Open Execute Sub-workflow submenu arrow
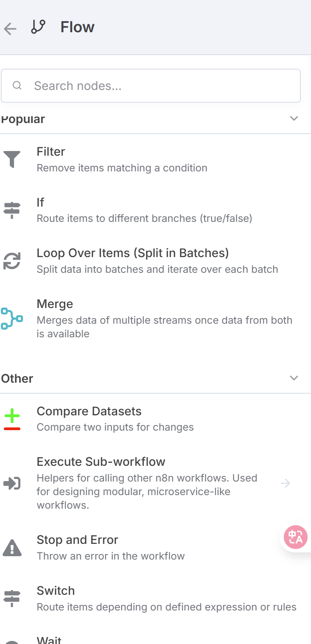 tap(286, 483)
